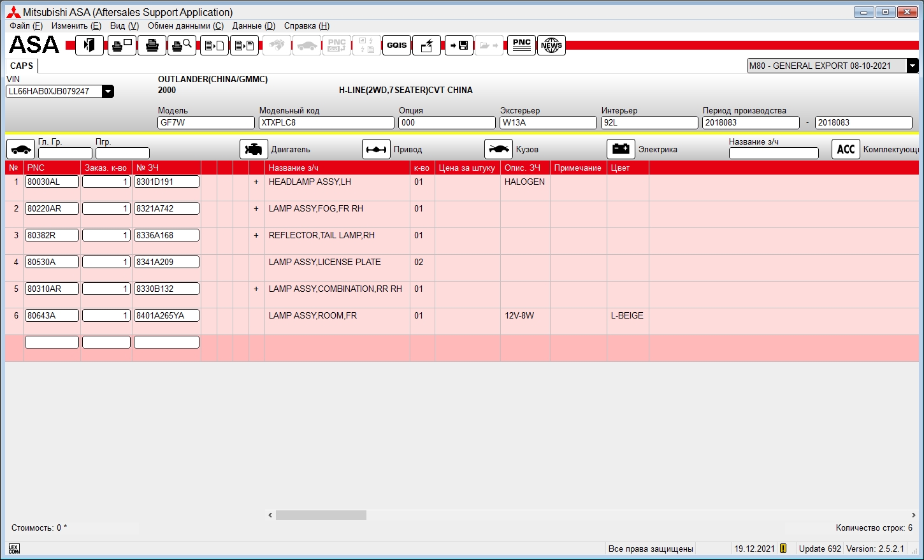
Task: Click the Интерьер field 92L
Action: click(x=649, y=123)
